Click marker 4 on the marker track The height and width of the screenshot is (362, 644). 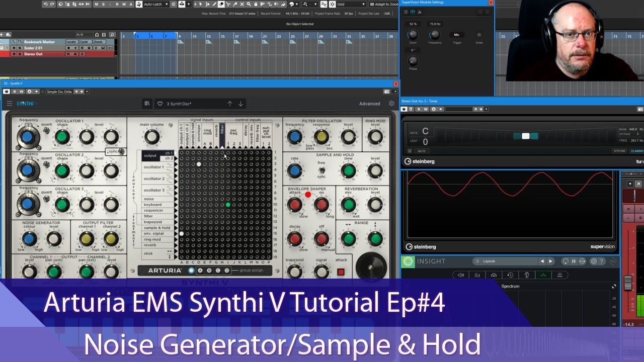coord(208,42)
